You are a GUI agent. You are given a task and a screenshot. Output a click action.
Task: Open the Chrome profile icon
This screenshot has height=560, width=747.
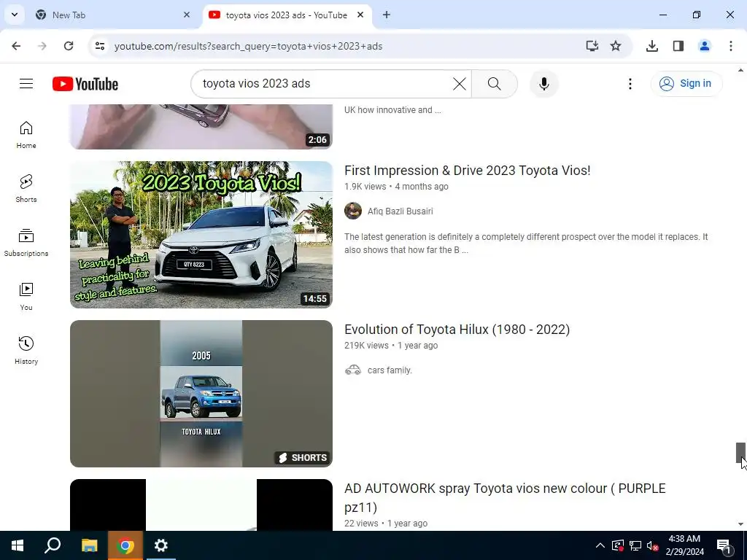(x=704, y=46)
